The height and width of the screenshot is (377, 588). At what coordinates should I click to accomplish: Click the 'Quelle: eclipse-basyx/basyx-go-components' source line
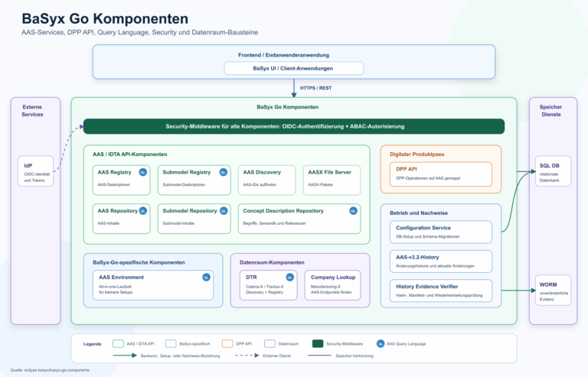click(x=50, y=370)
